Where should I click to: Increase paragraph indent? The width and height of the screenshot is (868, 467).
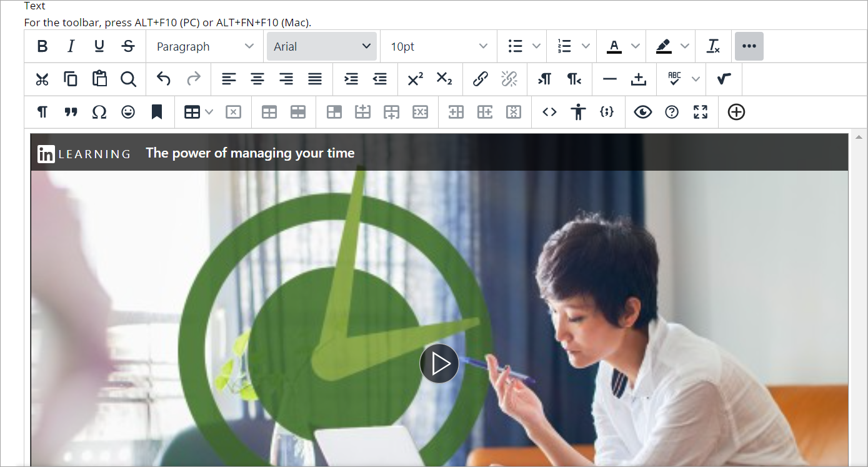[x=351, y=79]
